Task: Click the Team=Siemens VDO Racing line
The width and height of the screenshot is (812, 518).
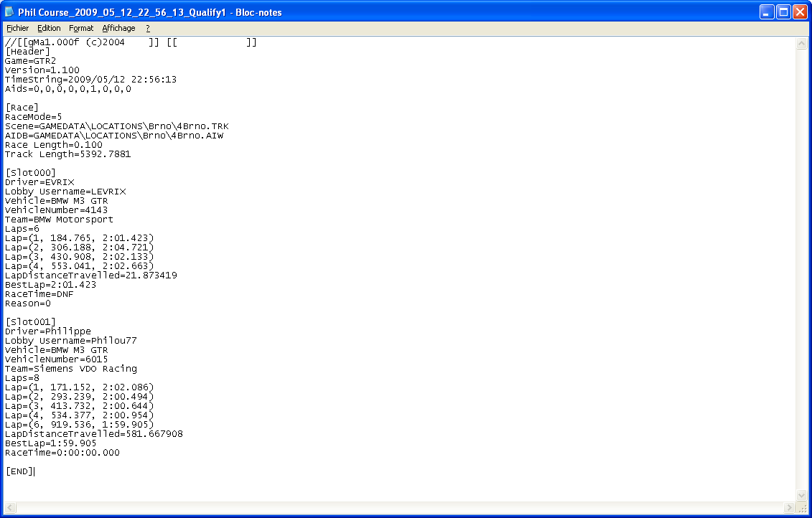Action: tap(71, 369)
